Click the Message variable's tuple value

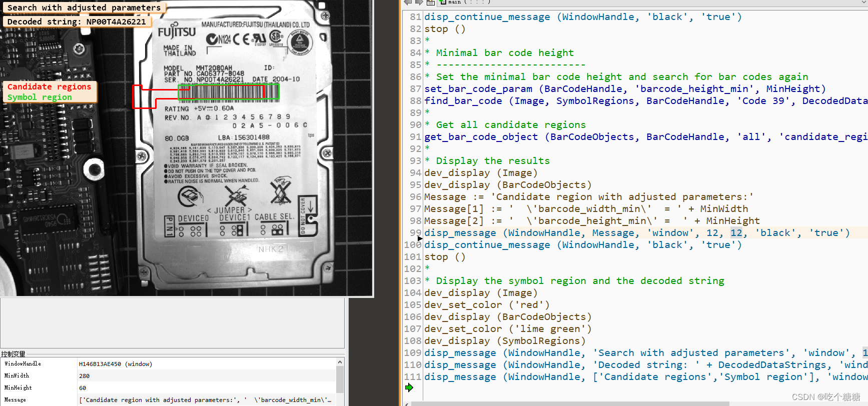point(205,400)
